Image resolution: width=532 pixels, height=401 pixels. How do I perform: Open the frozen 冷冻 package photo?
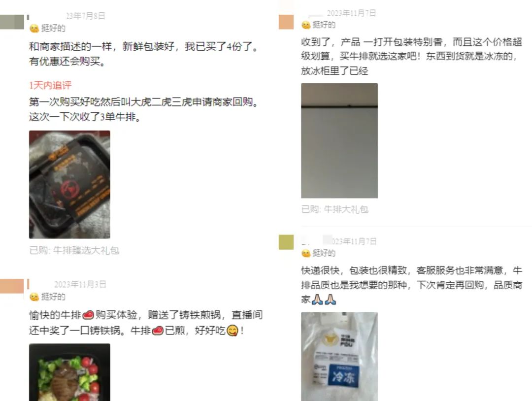coord(339,357)
